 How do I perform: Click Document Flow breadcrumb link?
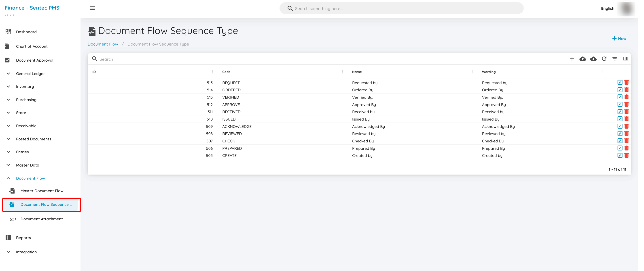pyautogui.click(x=103, y=44)
